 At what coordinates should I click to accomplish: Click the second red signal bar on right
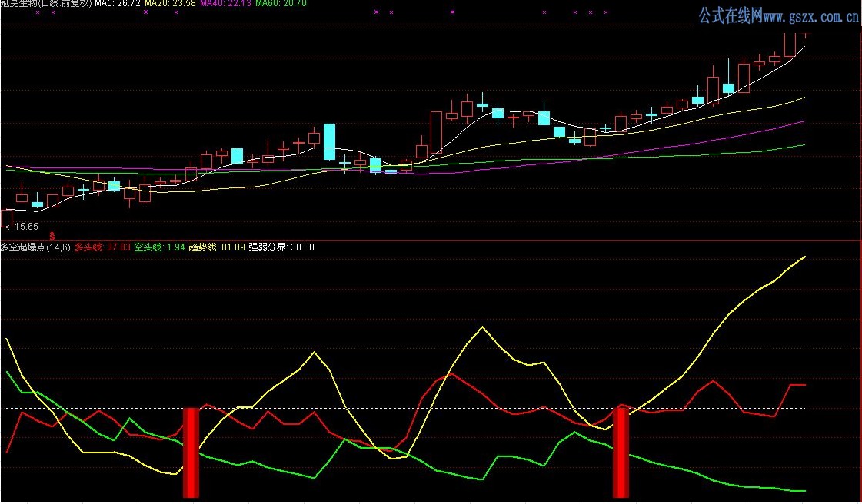pos(621,453)
